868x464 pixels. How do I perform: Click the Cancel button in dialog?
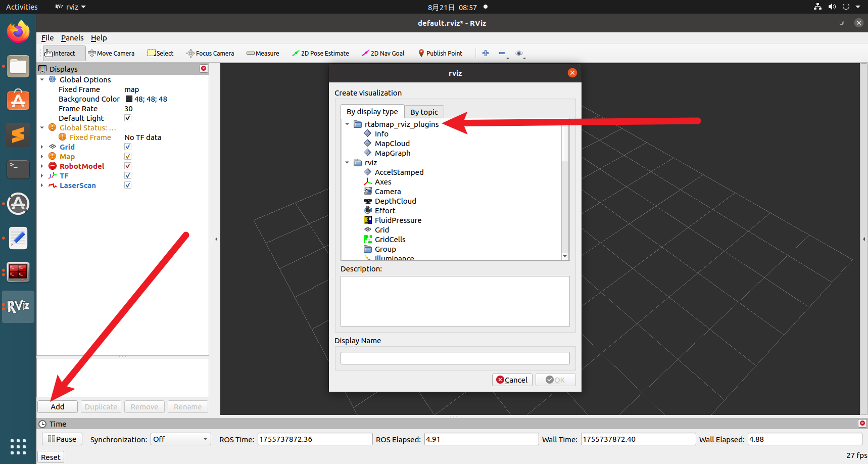click(x=512, y=380)
